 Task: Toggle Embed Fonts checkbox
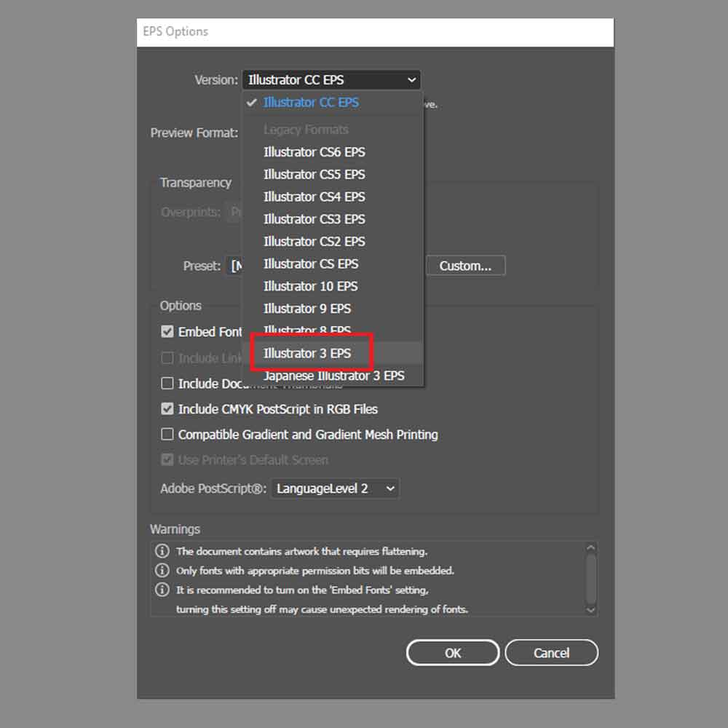tap(167, 331)
